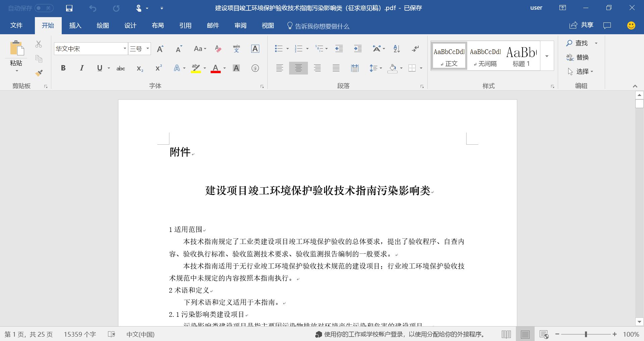
Task: Open the Paste options dropdown arrow
Action: coord(16,71)
